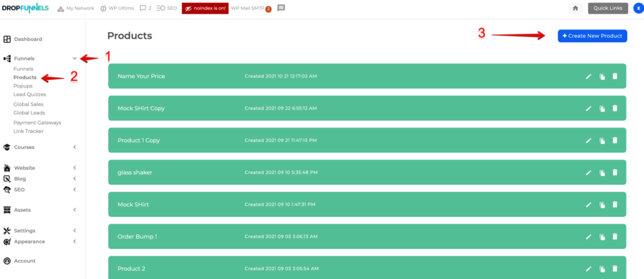The width and height of the screenshot is (644, 279).
Task: Open the chat bubble icon after WP Mail SMTP
Action: pos(281,8)
